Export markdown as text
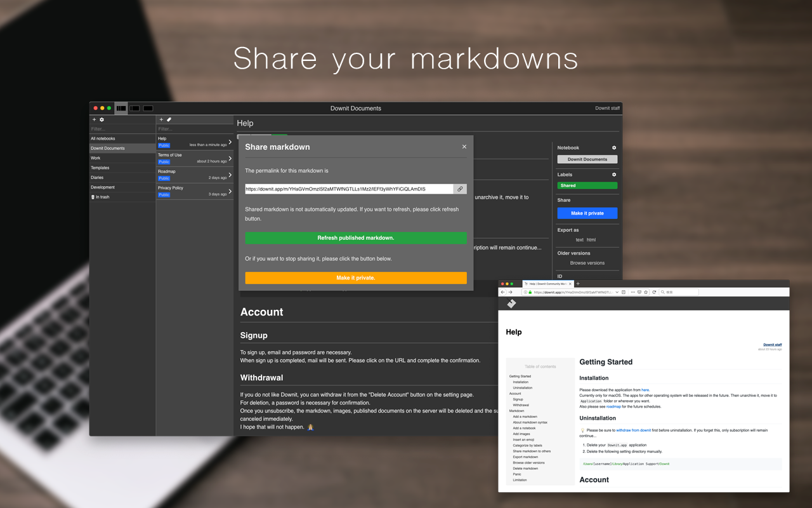 coord(579,240)
